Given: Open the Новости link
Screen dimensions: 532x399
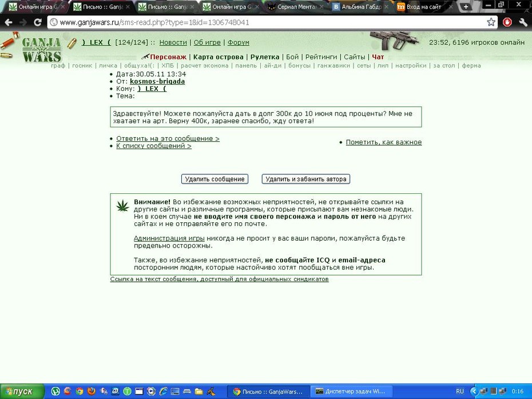Looking at the screenshot, I should tap(173, 42).
